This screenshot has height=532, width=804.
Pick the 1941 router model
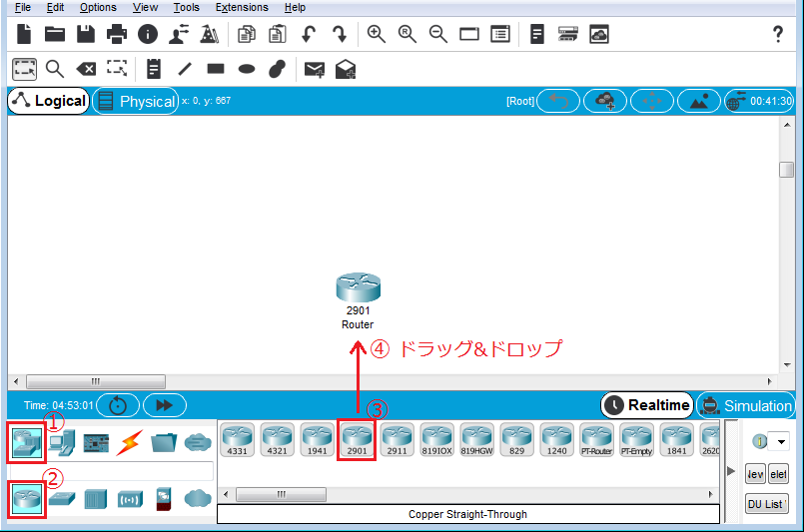[x=318, y=440]
